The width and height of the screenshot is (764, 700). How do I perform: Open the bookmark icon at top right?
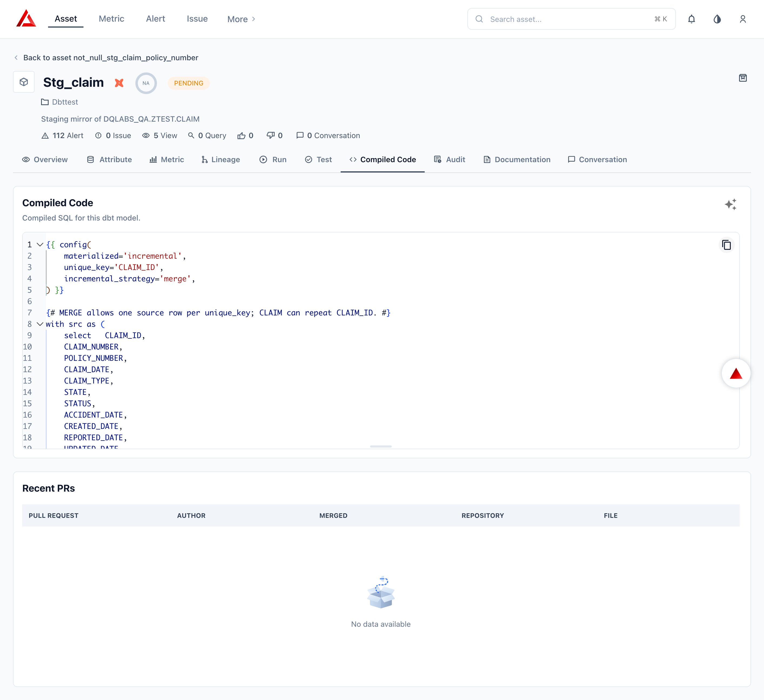[x=743, y=78]
